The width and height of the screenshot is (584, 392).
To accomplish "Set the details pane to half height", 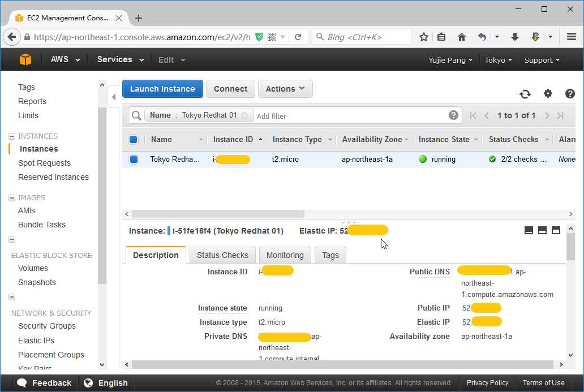I will pos(542,230).
